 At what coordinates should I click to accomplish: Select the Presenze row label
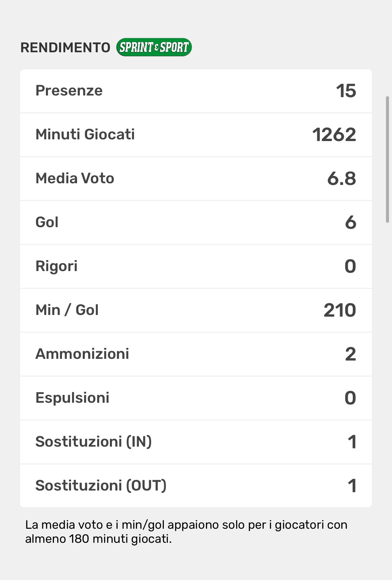[69, 91]
